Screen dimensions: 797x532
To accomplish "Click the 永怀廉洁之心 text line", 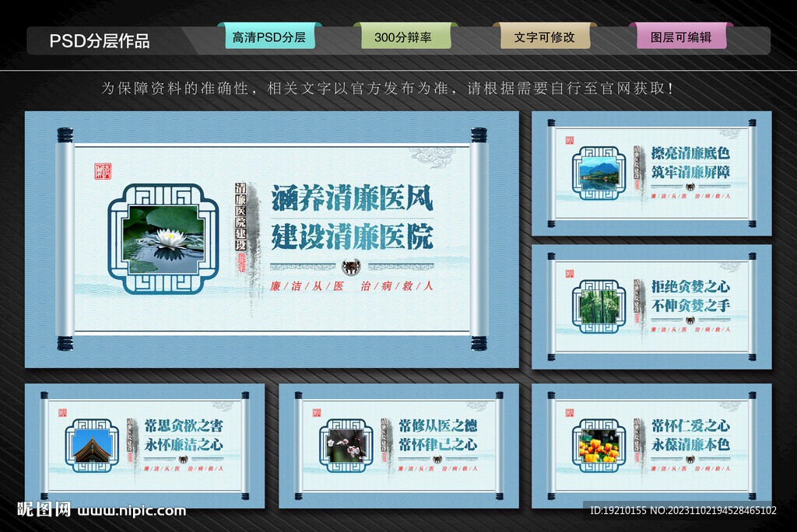I will 184,445.
